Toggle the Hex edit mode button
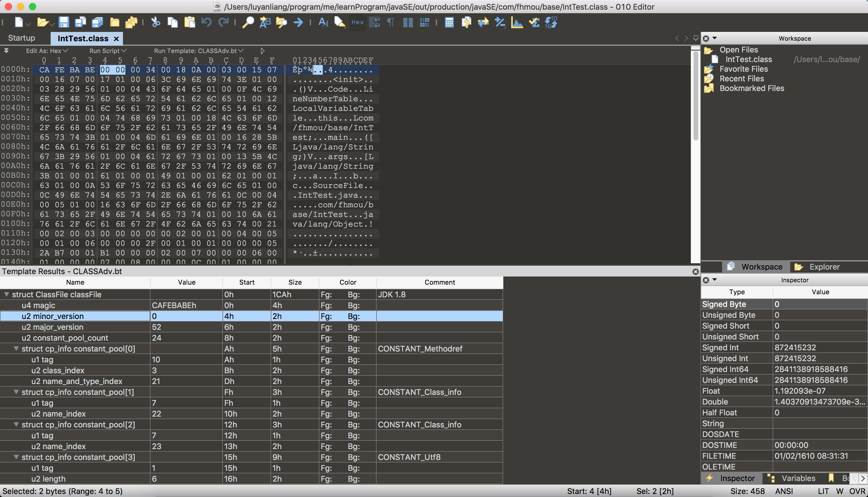This screenshot has width=868, height=497. 357,23
